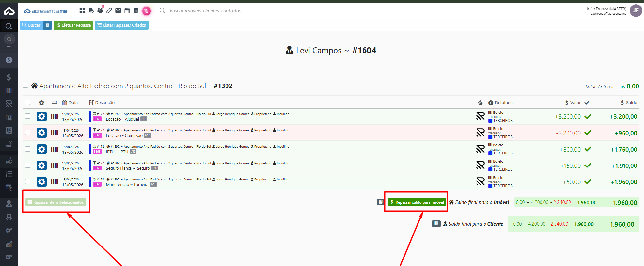Image resolution: width=644 pixels, height=266 pixels.
Task: Click the Valor column header
Action: pos(573,103)
